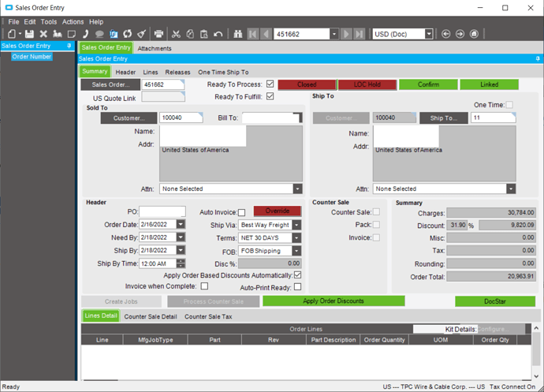Expand the Ship Via dropdown
The height and width of the screenshot is (392, 544).
click(x=296, y=225)
